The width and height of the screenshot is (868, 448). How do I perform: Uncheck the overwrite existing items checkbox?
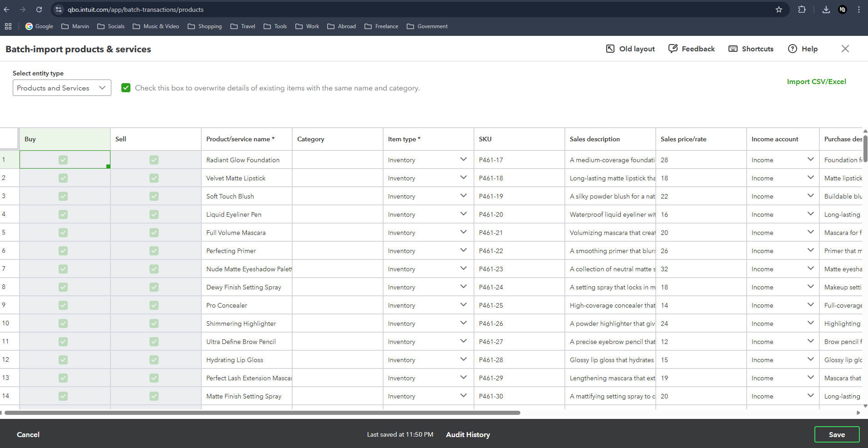coord(126,88)
